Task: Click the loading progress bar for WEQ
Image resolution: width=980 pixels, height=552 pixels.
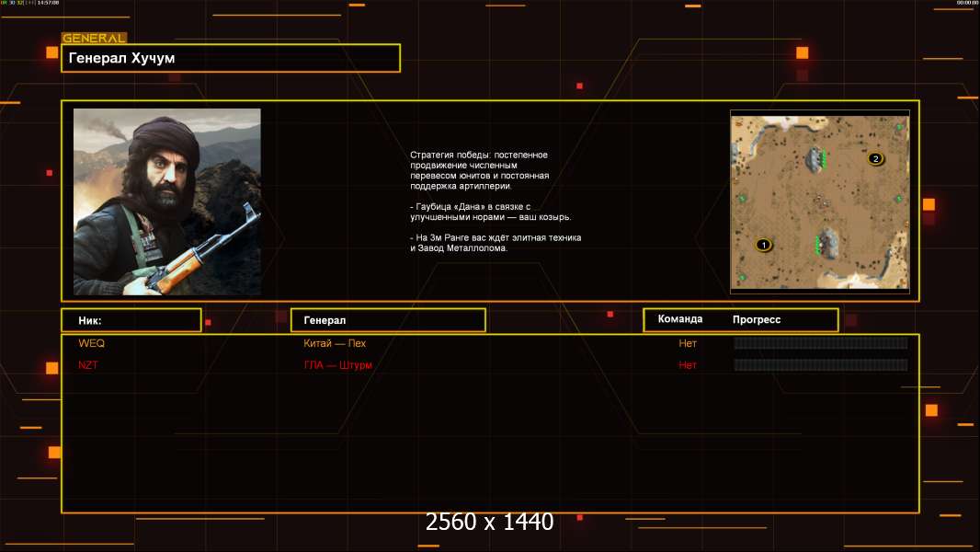Action: [x=821, y=342]
